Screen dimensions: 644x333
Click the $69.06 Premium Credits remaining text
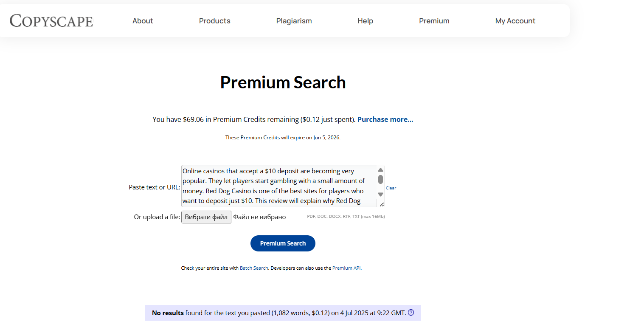254,119
